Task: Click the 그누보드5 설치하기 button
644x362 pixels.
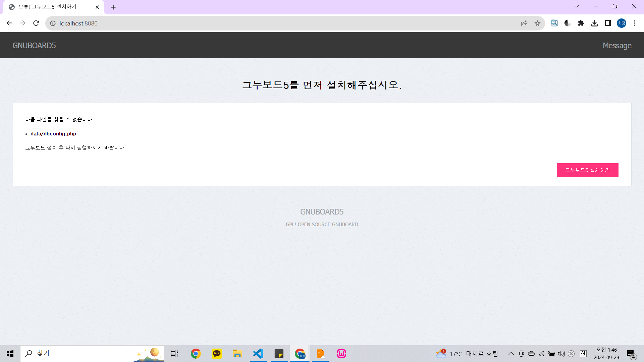Action: 587,170
